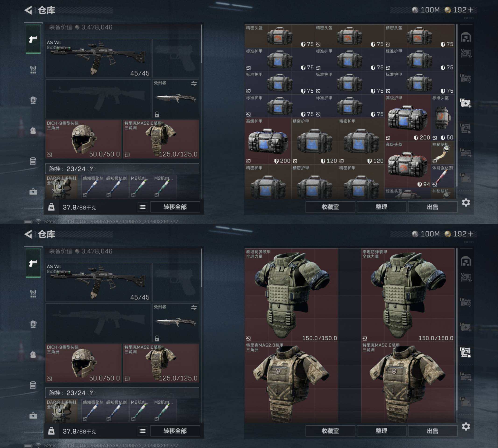This screenshot has width=498, height=448.
Task: Click settings gear beside 出售 in lower view
Action: [x=466, y=426]
